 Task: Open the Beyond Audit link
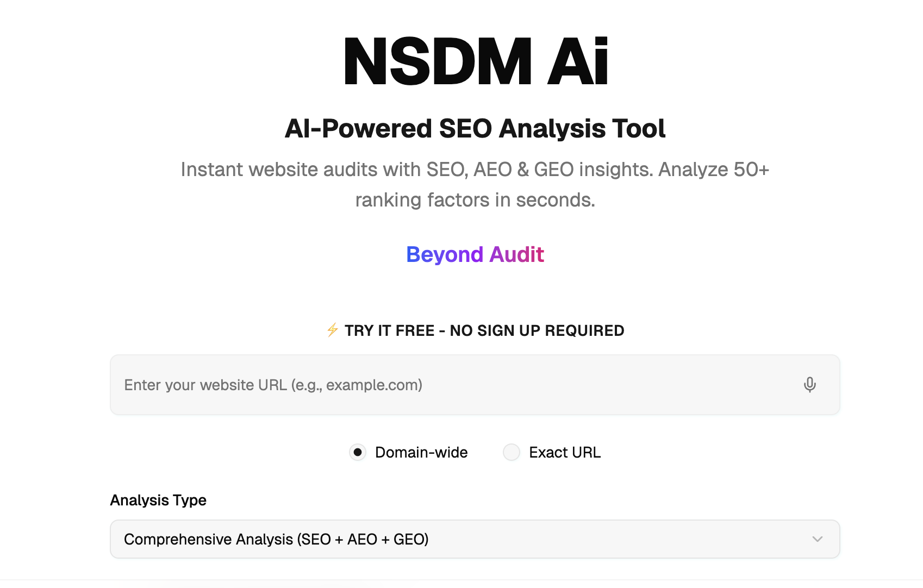475,254
